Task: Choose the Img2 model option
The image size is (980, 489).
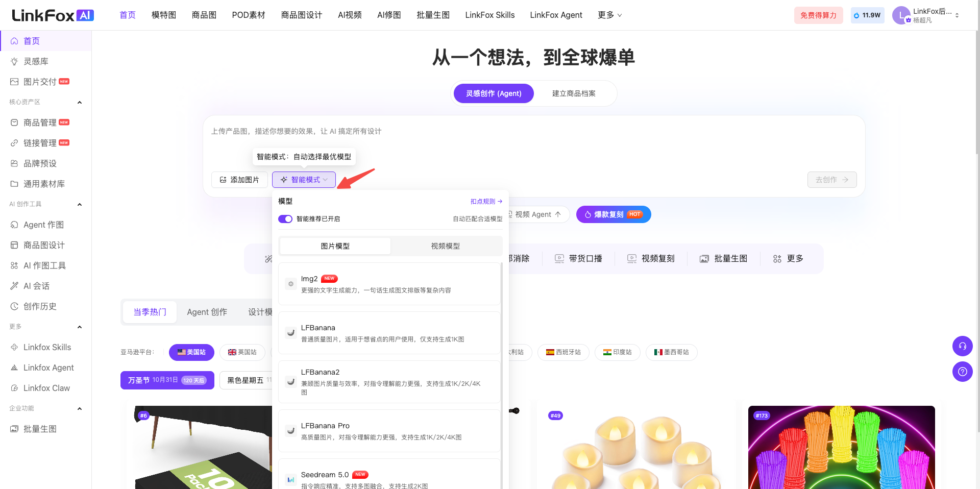Action: pyautogui.click(x=389, y=284)
